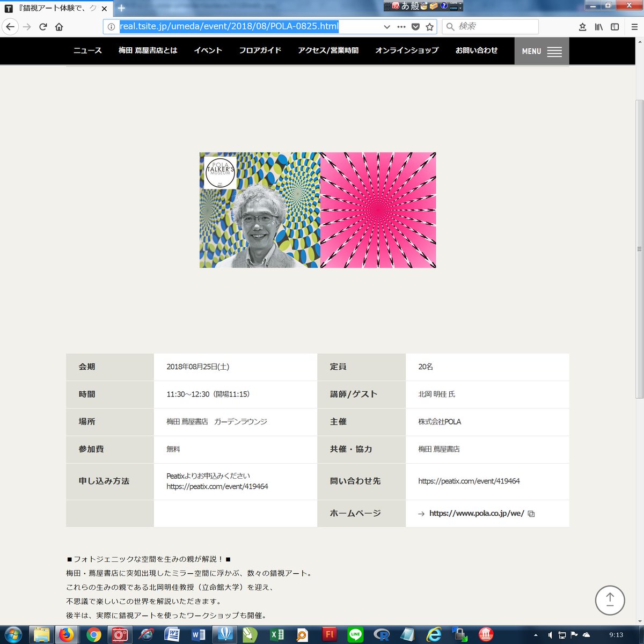Launch Adobe Flash from taskbar
This screenshot has width=644, height=644.
330,635
